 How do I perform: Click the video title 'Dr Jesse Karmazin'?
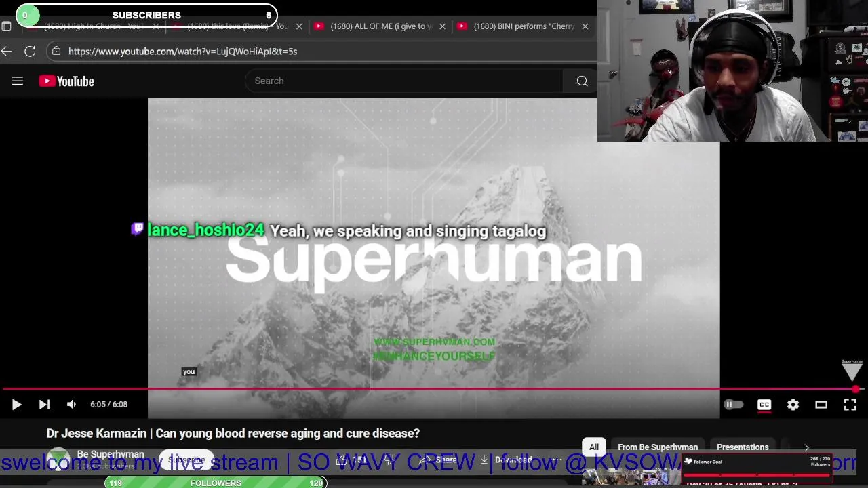(233, 433)
